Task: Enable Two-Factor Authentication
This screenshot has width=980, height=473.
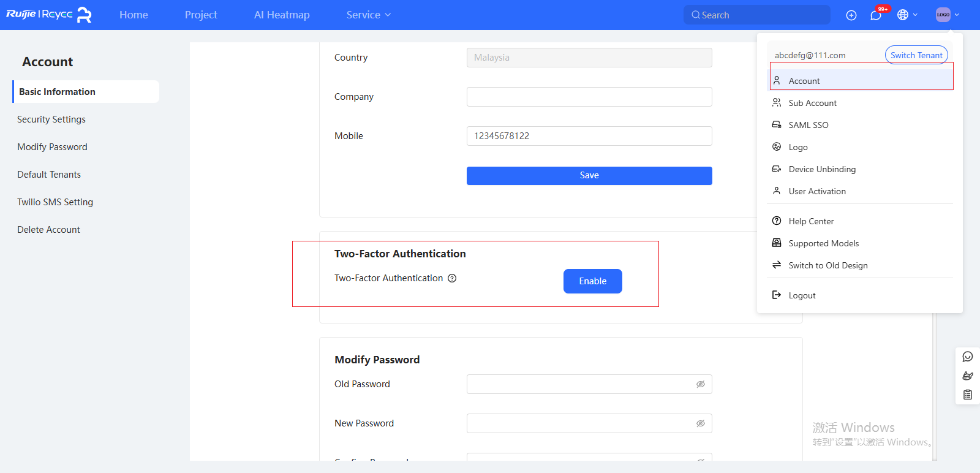Action: [592, 281]
